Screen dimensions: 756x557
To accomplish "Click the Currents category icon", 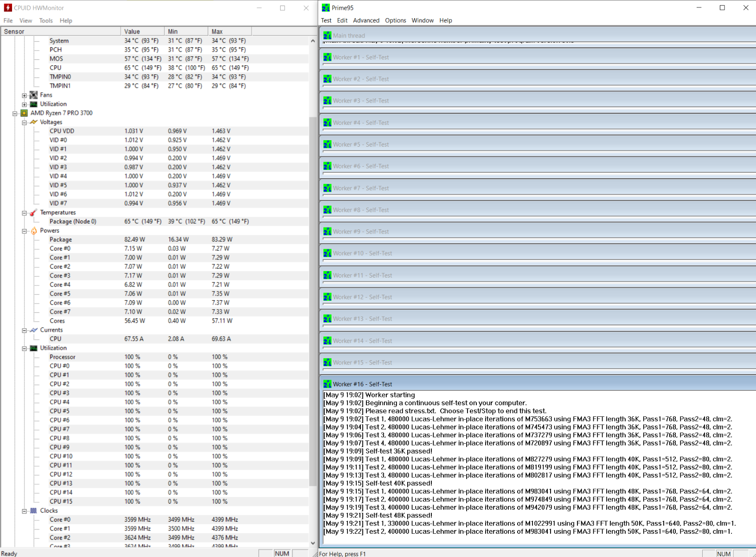I will click(33, 330).
